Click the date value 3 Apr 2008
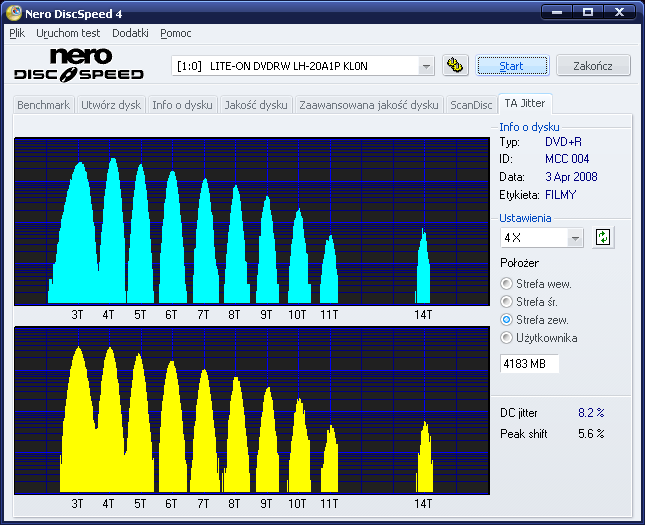 point(571,177)
